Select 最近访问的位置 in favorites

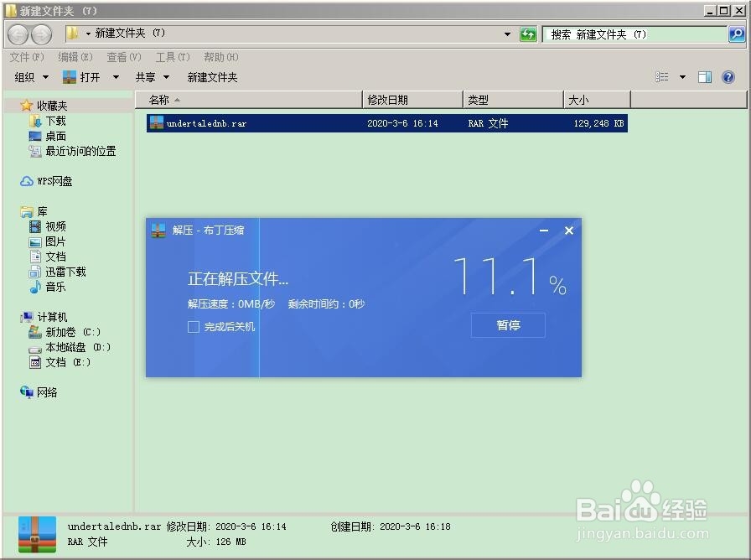(x=80, y=152)
